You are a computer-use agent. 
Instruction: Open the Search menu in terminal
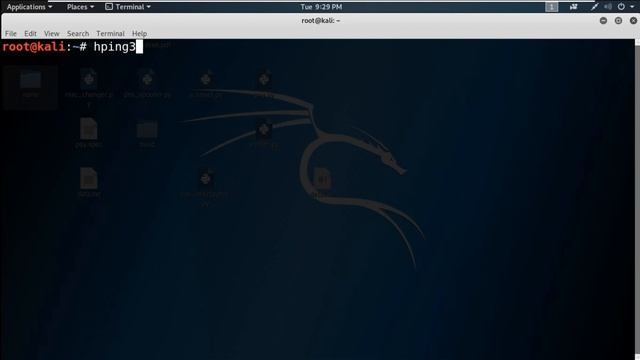coord(78,33)
